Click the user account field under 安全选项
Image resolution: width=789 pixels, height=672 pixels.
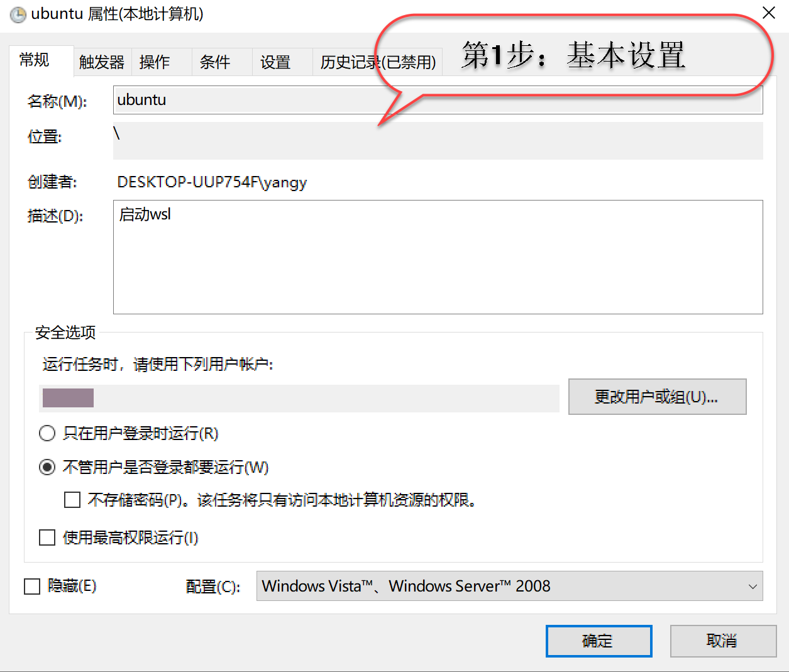[x=299, y=399]
